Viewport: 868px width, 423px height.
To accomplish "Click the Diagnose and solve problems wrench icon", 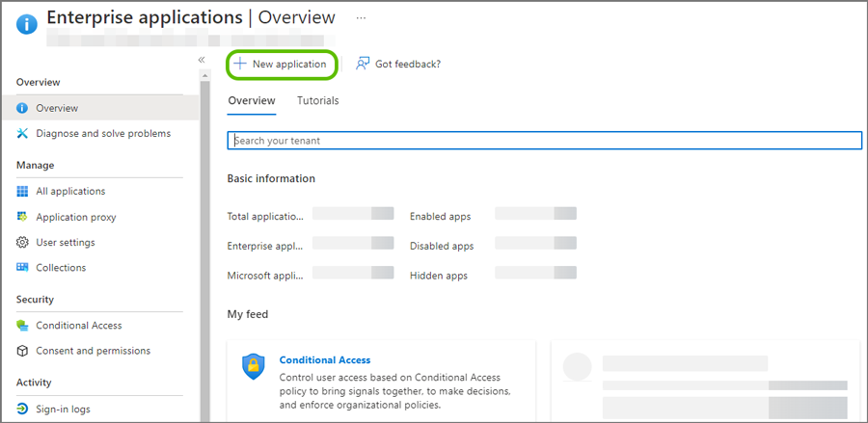I will click(23, 133).
